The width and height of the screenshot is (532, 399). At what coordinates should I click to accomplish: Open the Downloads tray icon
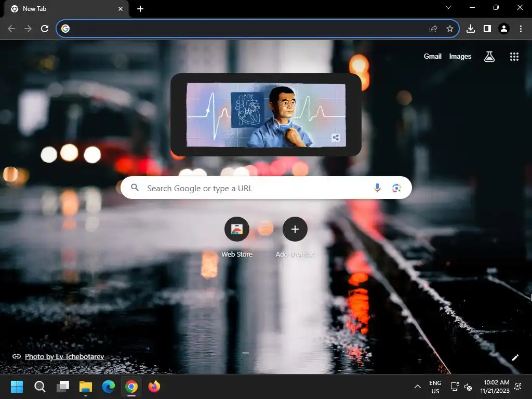(471, 29)
